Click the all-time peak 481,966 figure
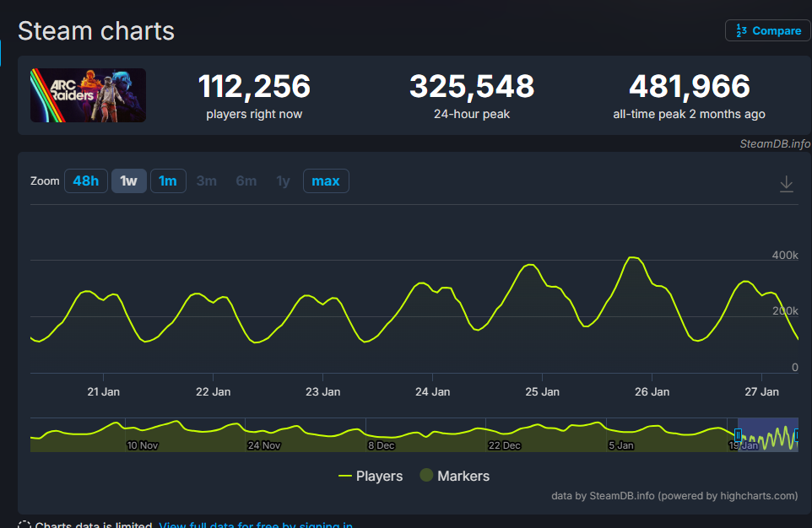The width and height of the screenshot is (812, 528). [689, 86]
